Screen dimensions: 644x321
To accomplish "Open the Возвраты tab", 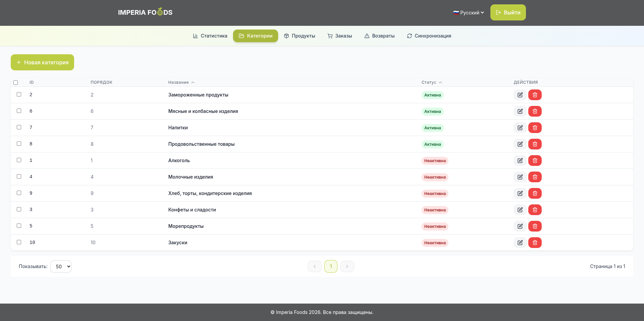I will [379, 36].
